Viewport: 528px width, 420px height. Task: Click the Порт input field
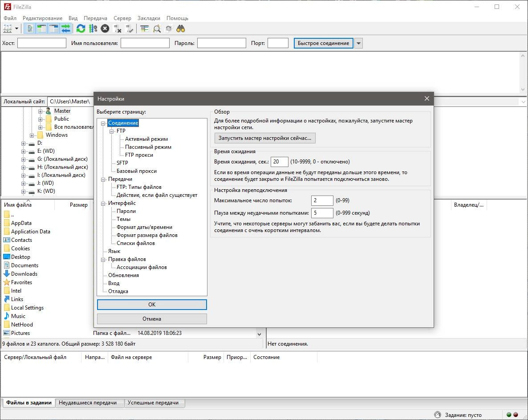[x=278, y=43]
